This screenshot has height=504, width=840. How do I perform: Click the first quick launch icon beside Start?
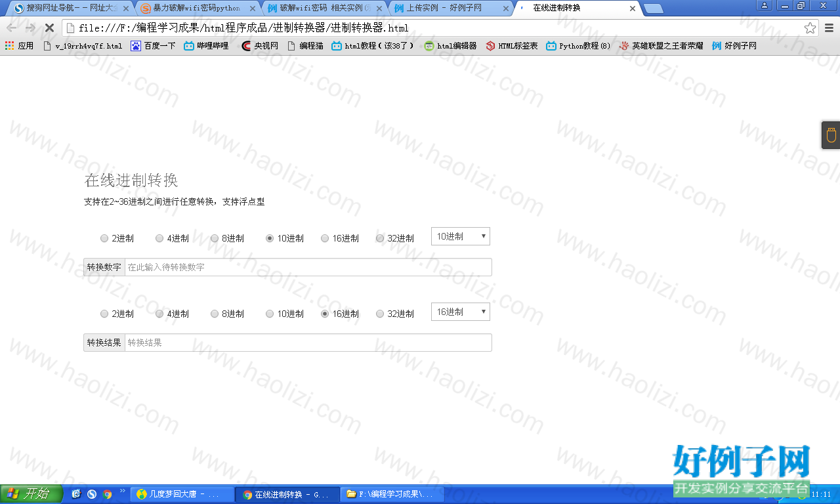(76, 494)
